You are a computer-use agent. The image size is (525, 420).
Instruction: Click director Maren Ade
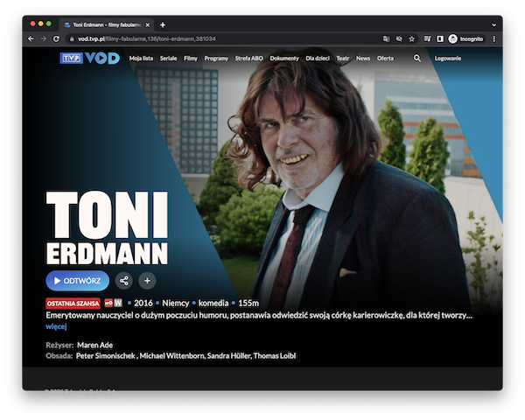tap(95, 345)
